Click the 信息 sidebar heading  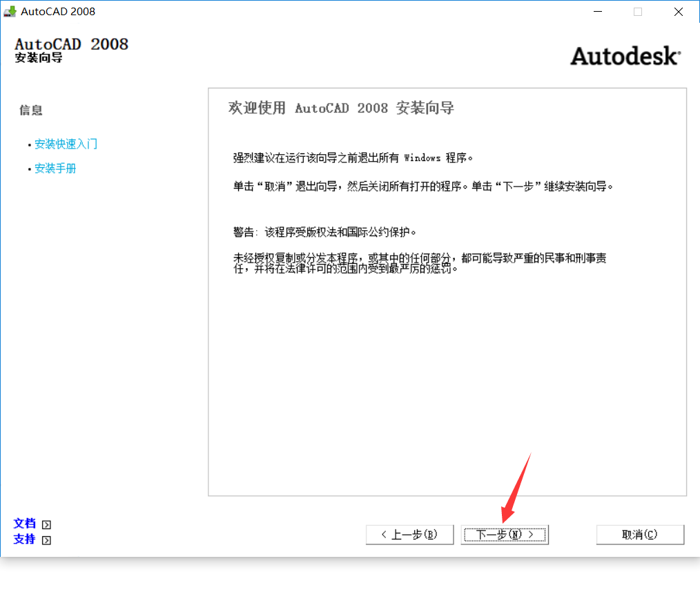pyautogui.click(x=31, y=110)
